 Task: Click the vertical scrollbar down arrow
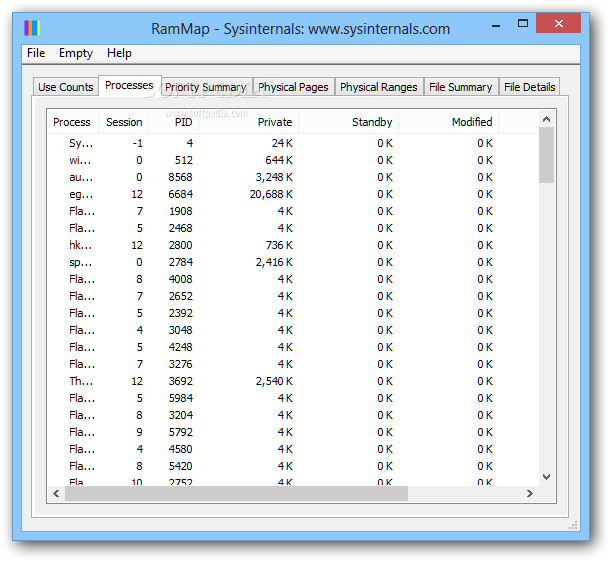pos(546,477)
